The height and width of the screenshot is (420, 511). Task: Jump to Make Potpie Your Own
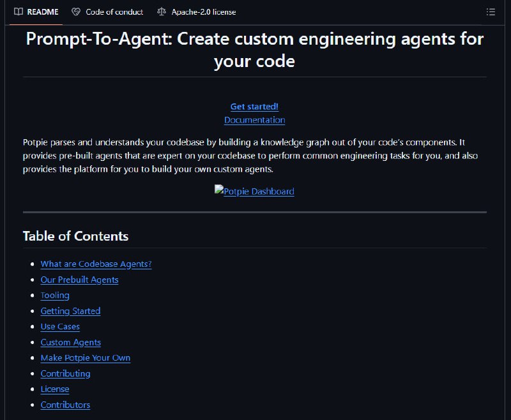click(x=86, y=358)
